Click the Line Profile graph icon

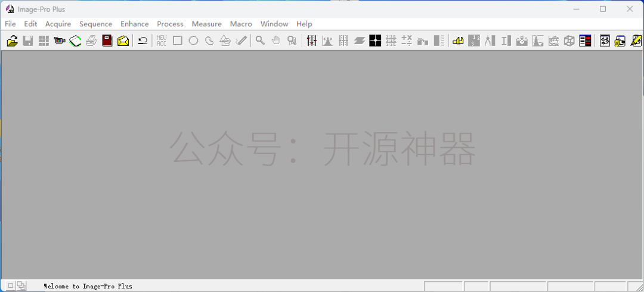coord(538,41)
